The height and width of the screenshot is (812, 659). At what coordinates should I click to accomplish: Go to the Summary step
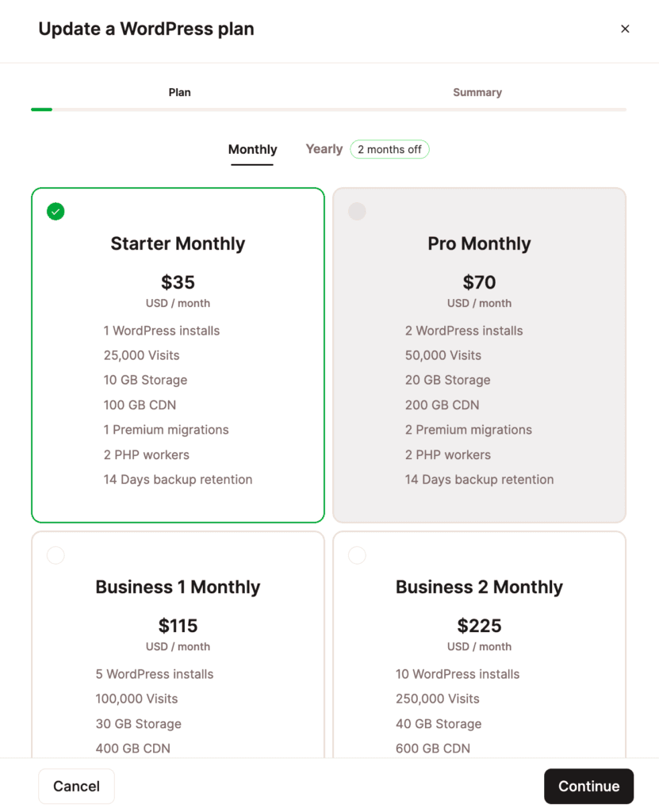(x=477, y=93)
